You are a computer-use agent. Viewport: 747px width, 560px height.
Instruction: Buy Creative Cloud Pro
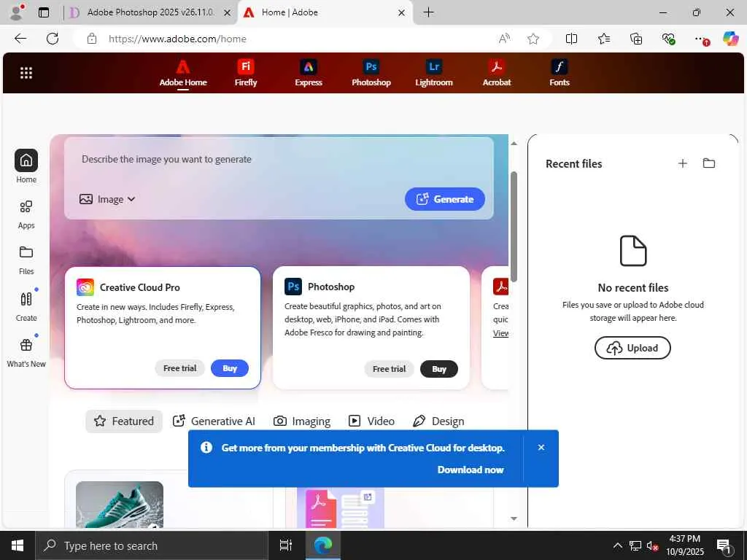pos(230,368)
